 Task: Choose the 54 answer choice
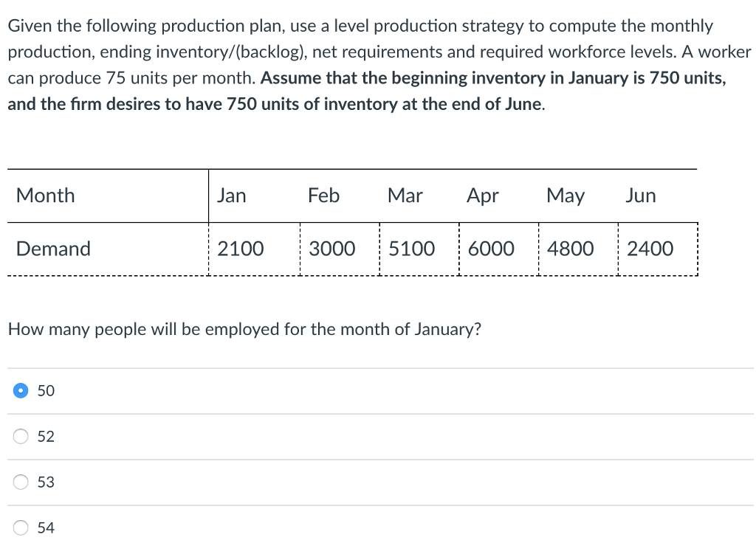[44, 528]
